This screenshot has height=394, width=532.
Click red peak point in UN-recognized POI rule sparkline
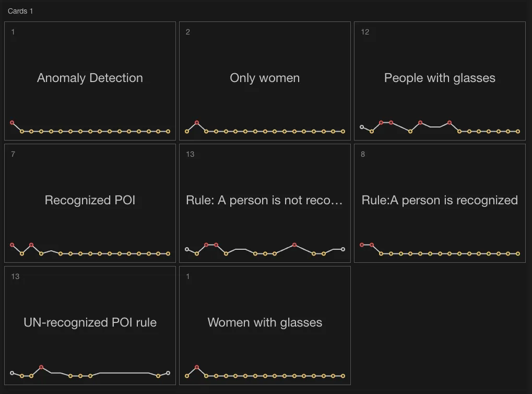[41, 367]
